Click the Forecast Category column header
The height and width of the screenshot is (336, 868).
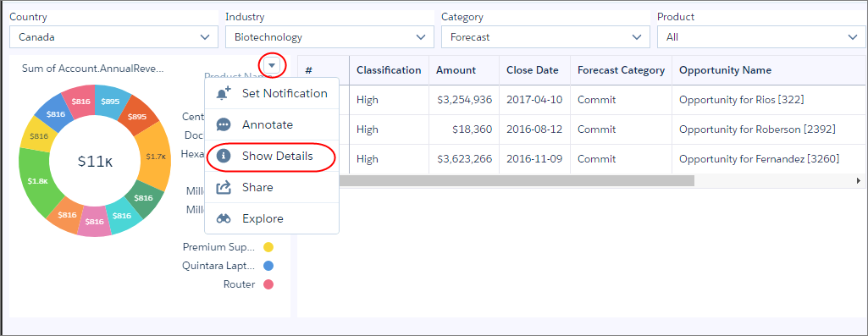point(621,70)
